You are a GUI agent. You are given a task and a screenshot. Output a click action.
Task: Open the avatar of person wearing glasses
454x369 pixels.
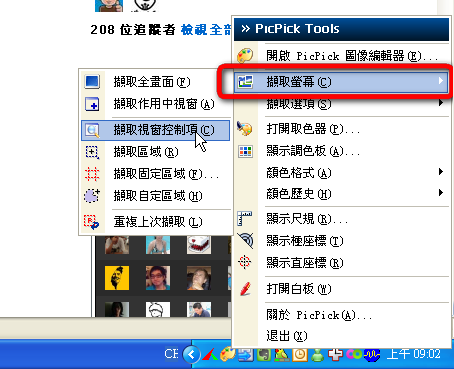[x=158, y=278]
